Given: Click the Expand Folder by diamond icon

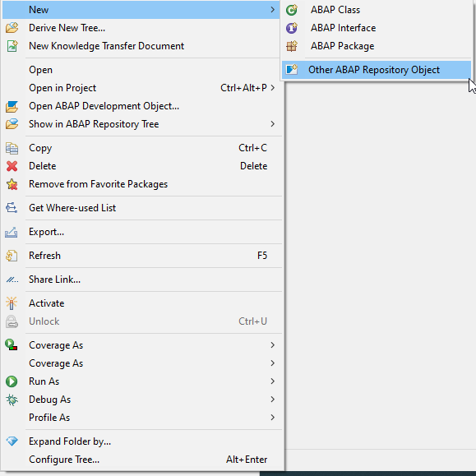Looking at the screenshot, I should [12, 441].
